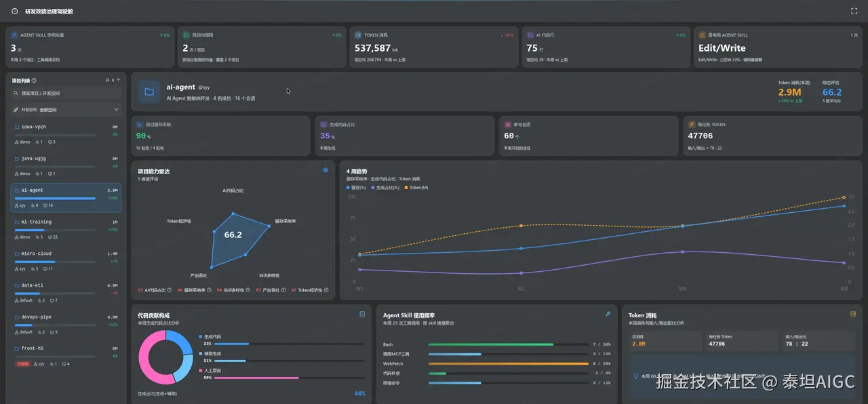868x404 pixels.
Task: Click the 66.2 综合评估 score in header
Action: click(x=832, y=92)
